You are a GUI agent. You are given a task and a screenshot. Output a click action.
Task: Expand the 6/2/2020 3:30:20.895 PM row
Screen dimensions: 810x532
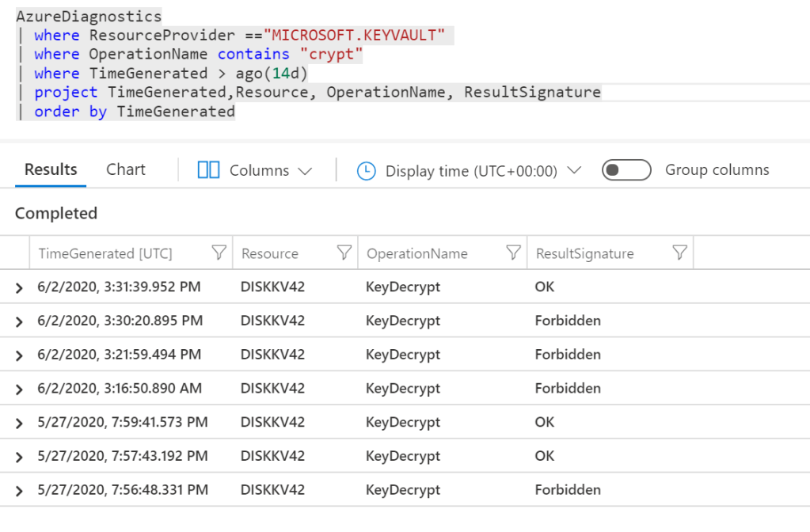click(x=19, y=322)
